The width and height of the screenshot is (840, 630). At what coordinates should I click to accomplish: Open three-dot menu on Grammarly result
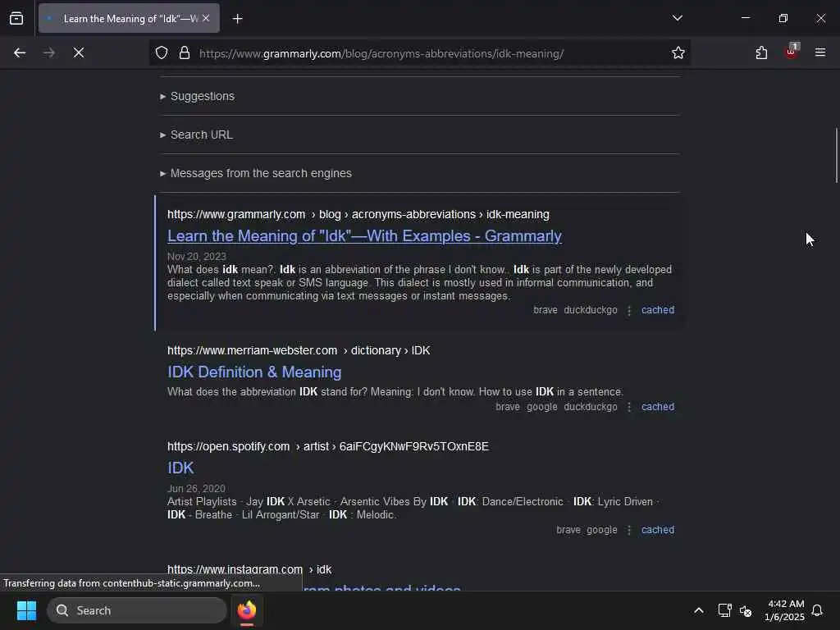tap(629, 311)
